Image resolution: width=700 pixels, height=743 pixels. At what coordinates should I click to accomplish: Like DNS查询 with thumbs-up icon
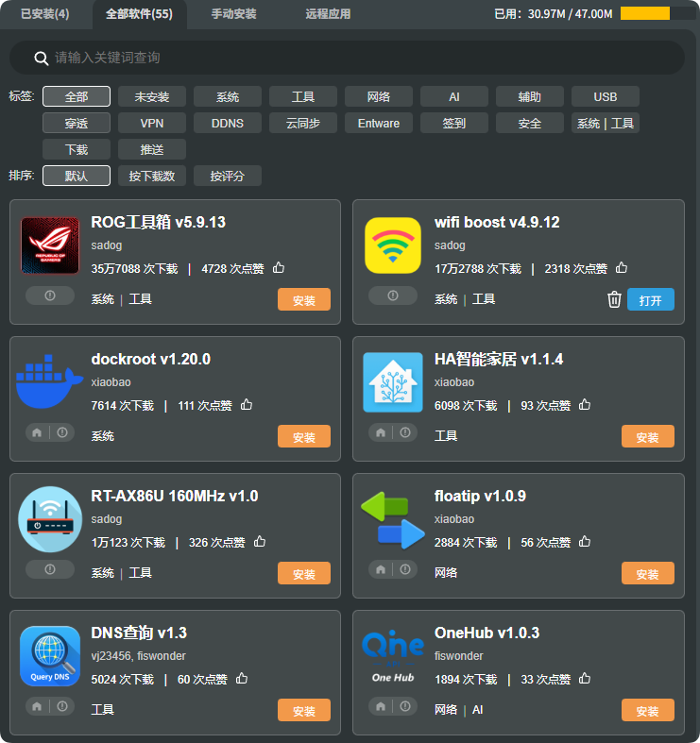pyautogui.click(x=242, y=678)
